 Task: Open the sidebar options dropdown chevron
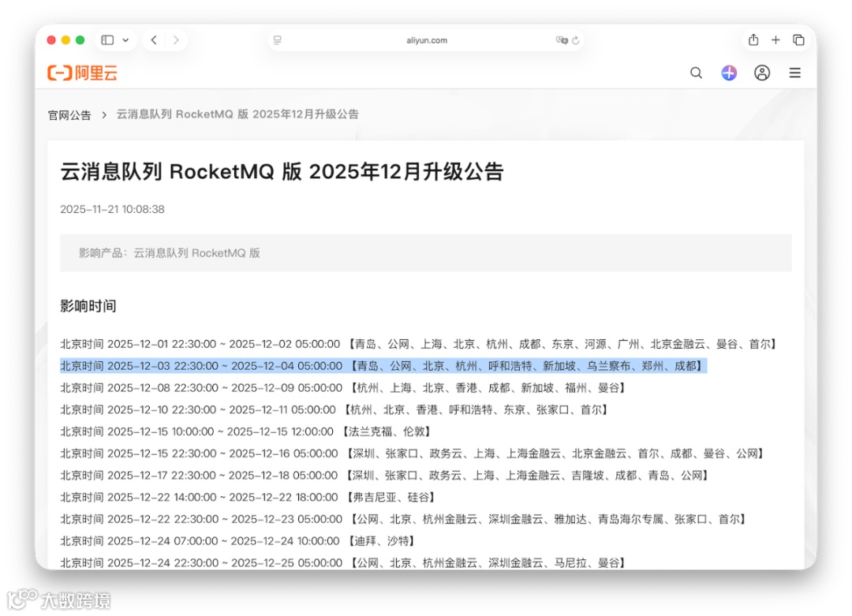(125, 40)
